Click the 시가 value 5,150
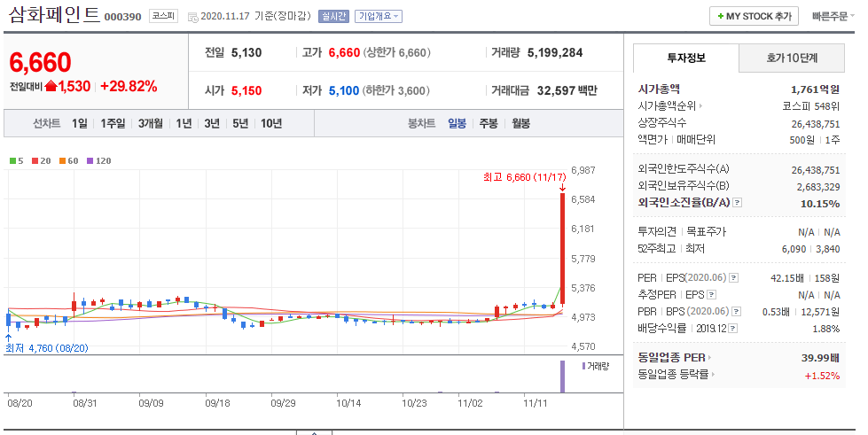This screenshot has width=868, height=435. 246,90
